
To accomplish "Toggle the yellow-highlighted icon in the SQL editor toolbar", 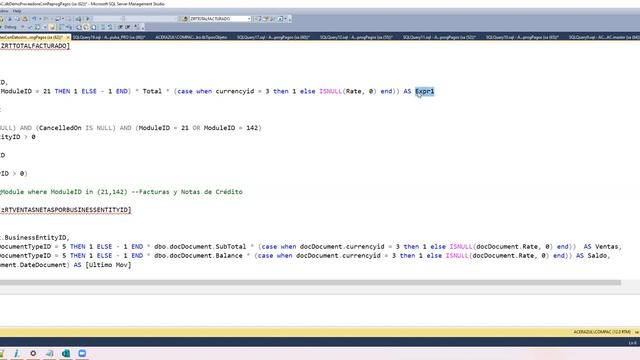I will pos(52,27).
